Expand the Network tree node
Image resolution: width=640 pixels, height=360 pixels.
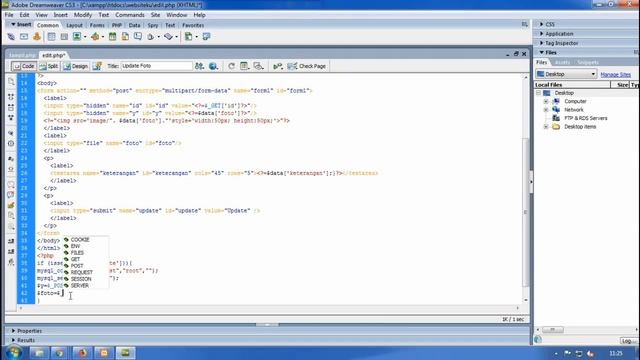tap(546, 110)
